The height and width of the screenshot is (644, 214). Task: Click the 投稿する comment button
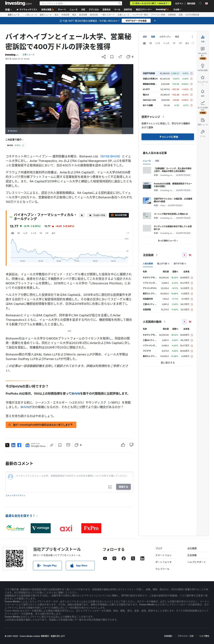123,487
